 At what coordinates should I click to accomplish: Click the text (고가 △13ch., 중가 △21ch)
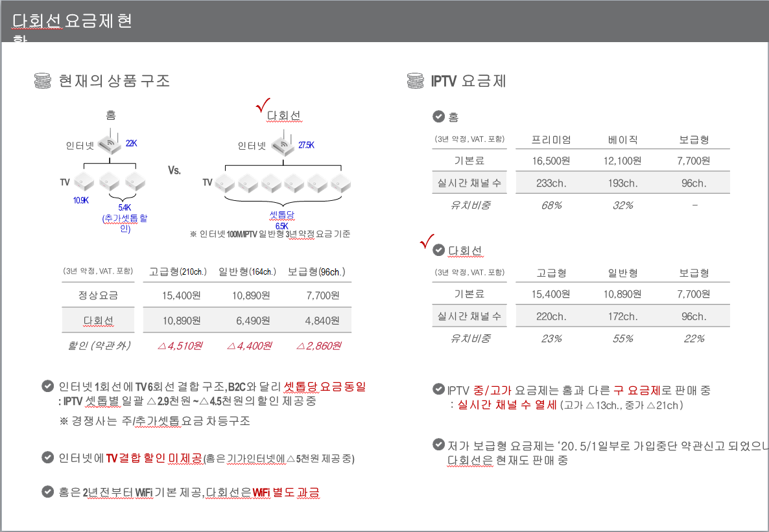[x=622, y=406]
